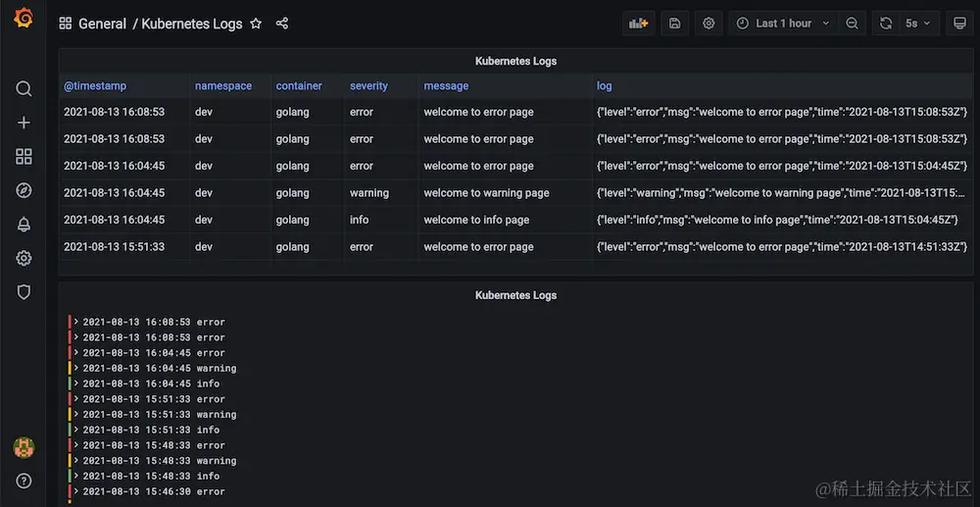Open the Search dashboards icon in sidebar
The width and height of the screenshot is (980, 507).
pos(24,88)
